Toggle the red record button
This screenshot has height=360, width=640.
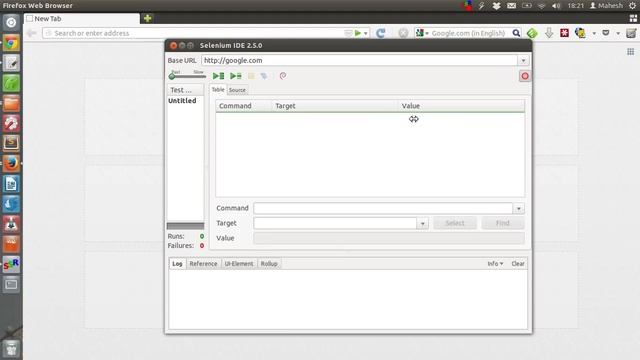(525, 76)
